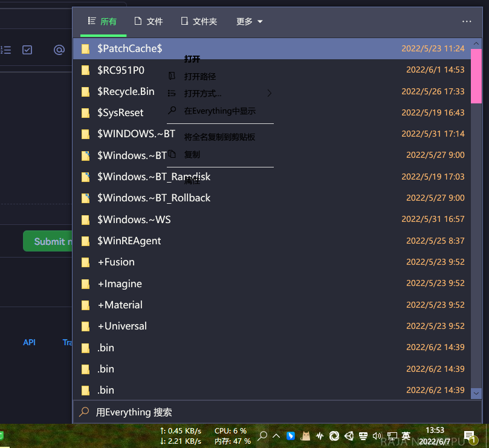
Task: Click the date 2022/6/1 14:53
Action: 435,70
